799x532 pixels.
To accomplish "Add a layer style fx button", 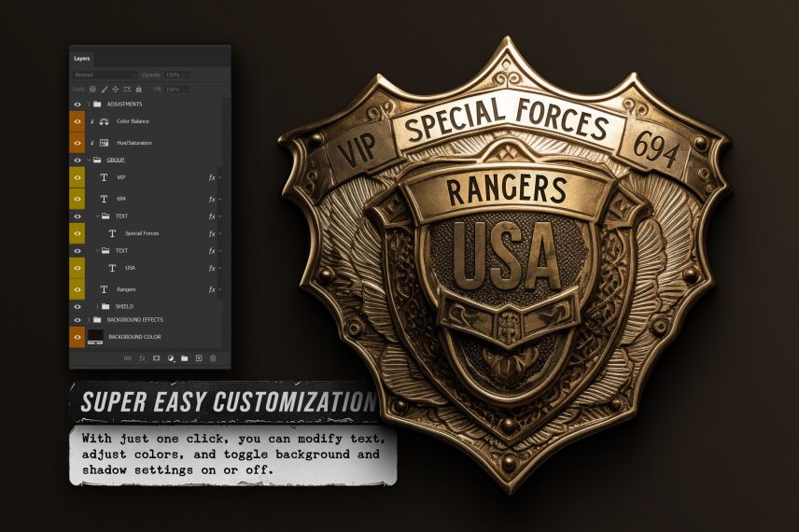I will tap(142, 358).
